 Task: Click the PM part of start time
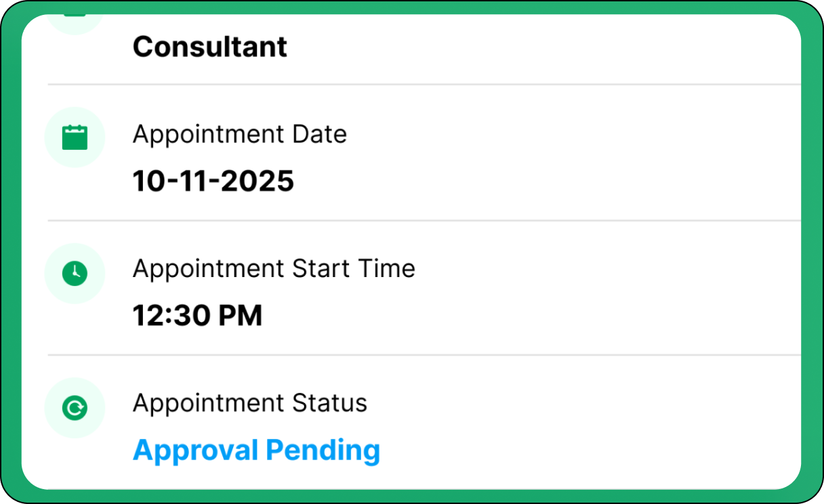coord(239,316)
